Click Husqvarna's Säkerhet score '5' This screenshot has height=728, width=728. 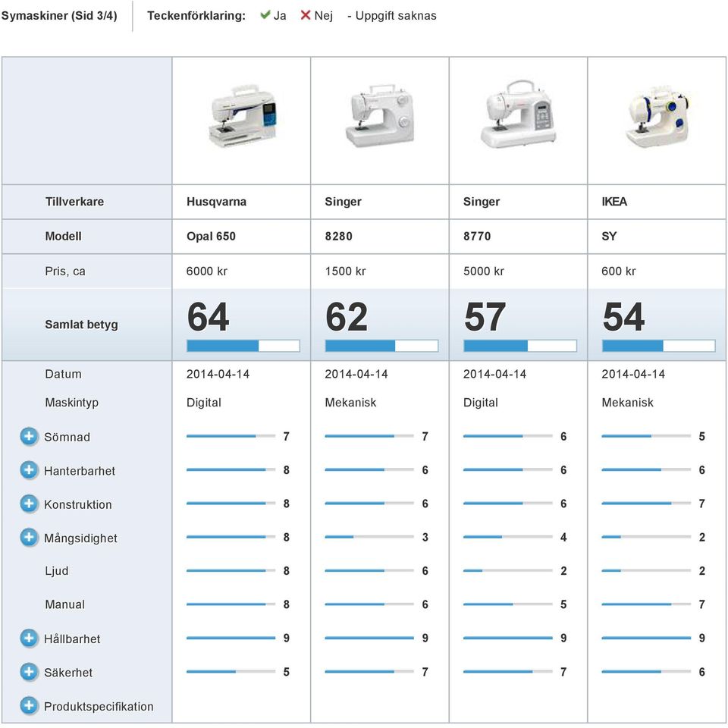tap(287, 672)
